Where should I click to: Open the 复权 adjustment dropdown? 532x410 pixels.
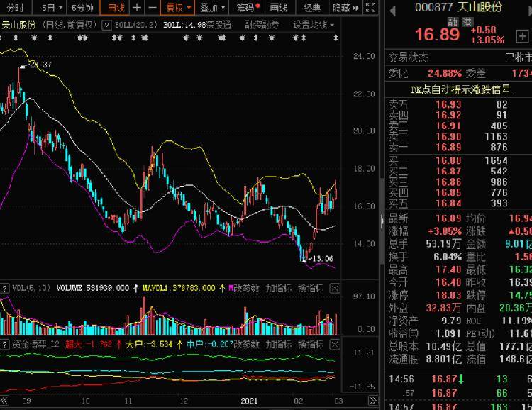point(177,8)
